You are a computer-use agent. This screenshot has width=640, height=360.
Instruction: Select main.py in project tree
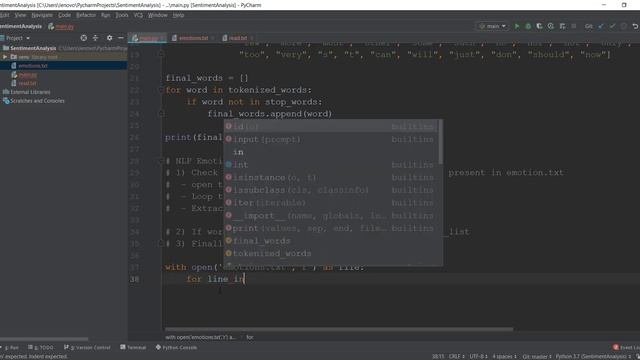[28, 75]
